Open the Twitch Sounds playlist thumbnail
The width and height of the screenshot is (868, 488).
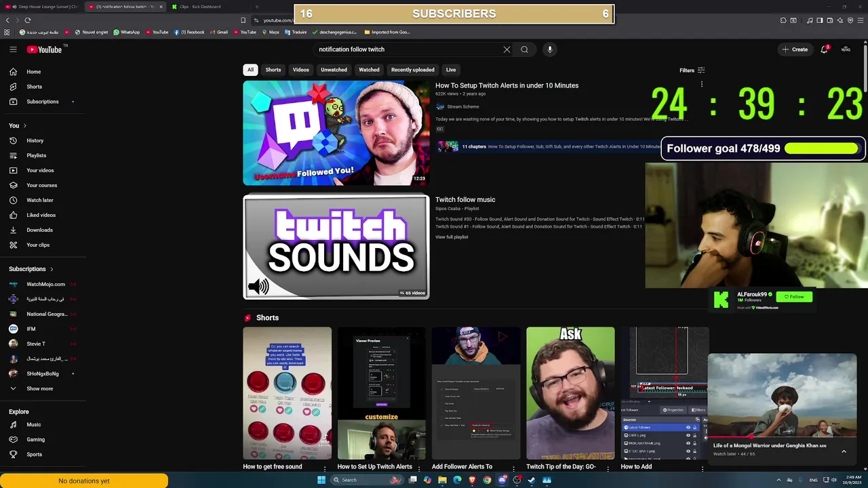(336, 247)
